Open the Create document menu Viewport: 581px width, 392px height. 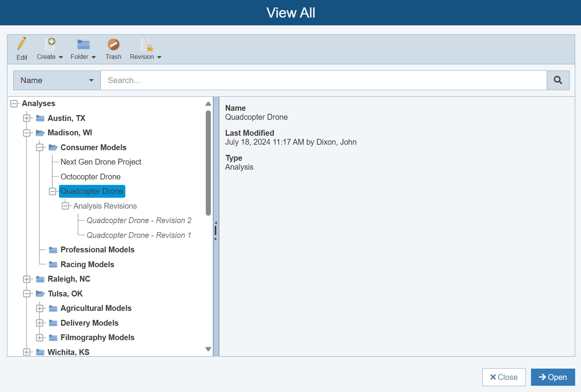pos(50,49)
